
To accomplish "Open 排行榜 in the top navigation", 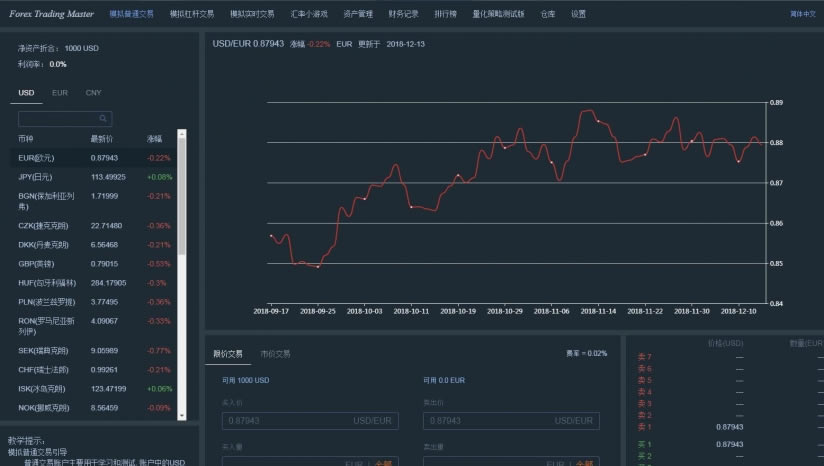I will (445, 14).
